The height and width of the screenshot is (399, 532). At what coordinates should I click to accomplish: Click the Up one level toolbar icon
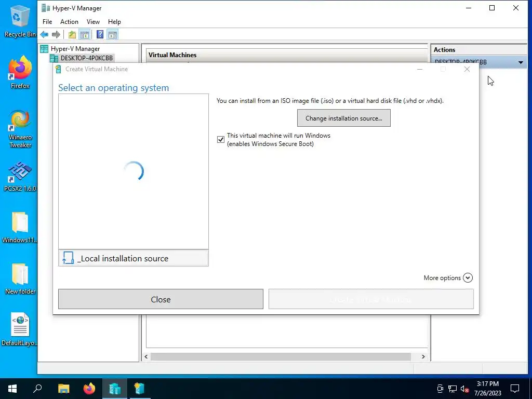72,34
